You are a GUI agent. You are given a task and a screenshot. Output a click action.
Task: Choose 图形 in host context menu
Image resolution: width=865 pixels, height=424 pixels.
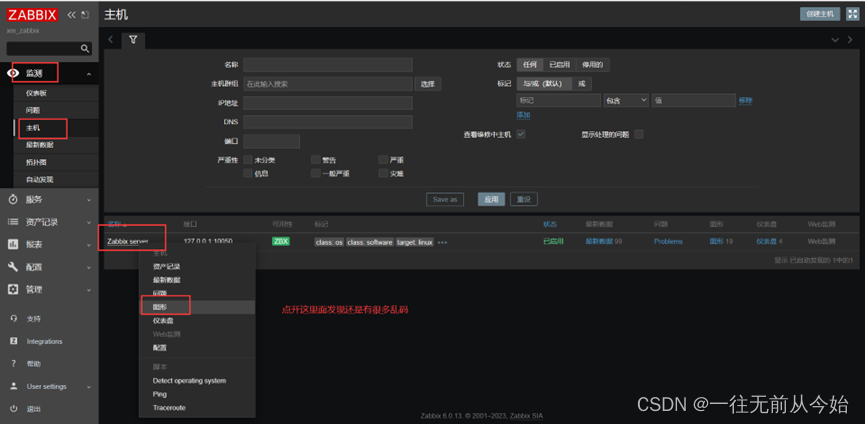coord(197,307)
